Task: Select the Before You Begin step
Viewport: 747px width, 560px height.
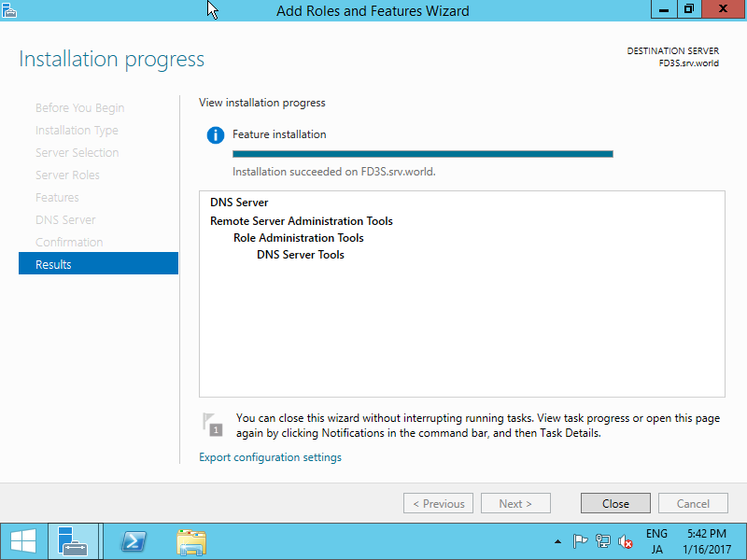Action: (79, 107)
